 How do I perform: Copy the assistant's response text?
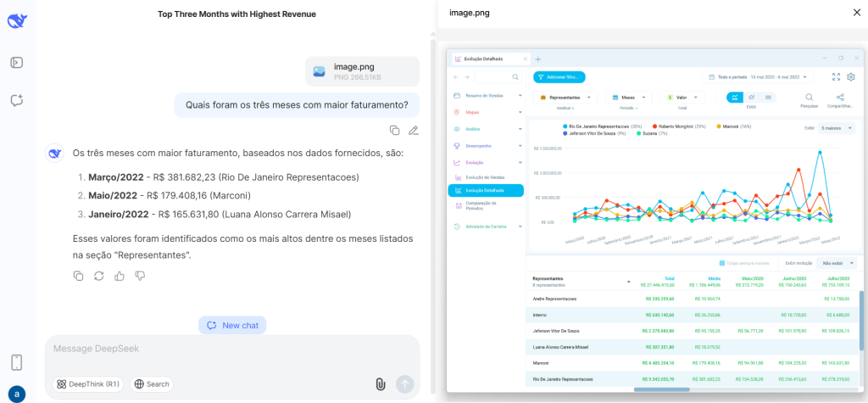(78, 276)
